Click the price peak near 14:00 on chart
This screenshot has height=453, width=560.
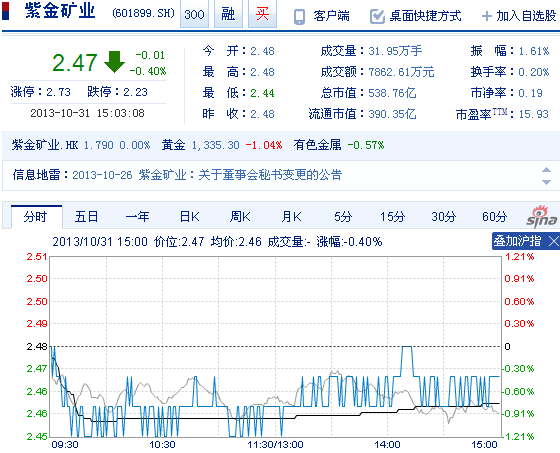point(407,347)
